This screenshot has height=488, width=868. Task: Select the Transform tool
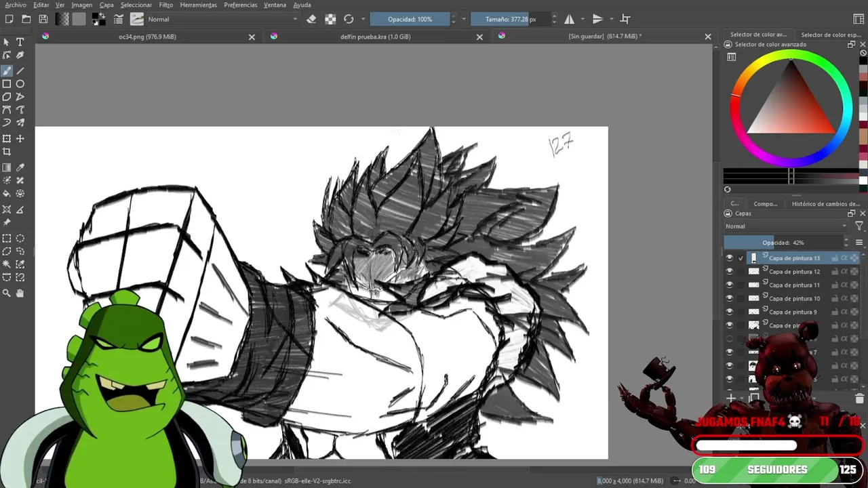(x=7, y=139)
